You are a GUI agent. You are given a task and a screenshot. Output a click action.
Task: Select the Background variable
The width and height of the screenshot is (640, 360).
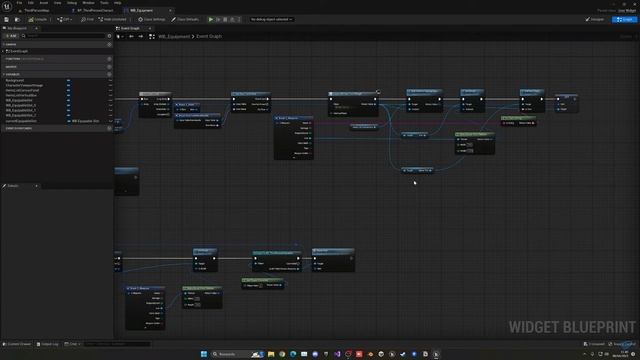pos(15,80)
